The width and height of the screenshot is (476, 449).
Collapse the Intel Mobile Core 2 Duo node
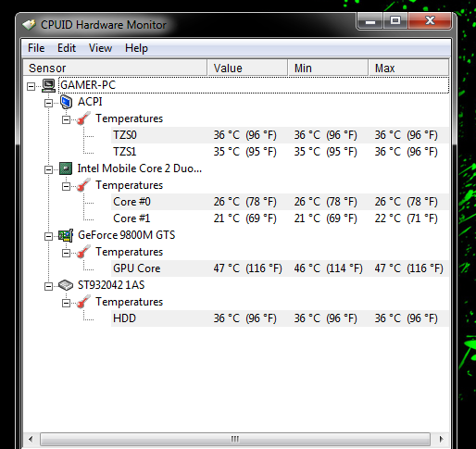tap(48, 169)
